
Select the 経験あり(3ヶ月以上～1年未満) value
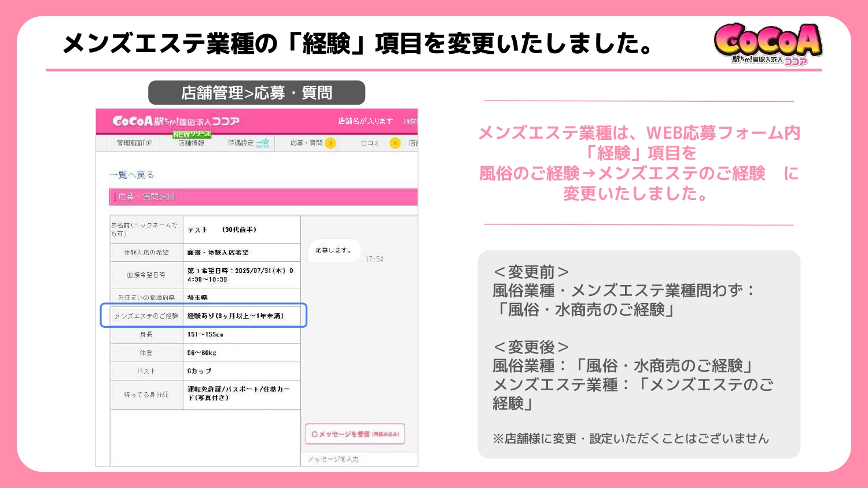[235, 316]
